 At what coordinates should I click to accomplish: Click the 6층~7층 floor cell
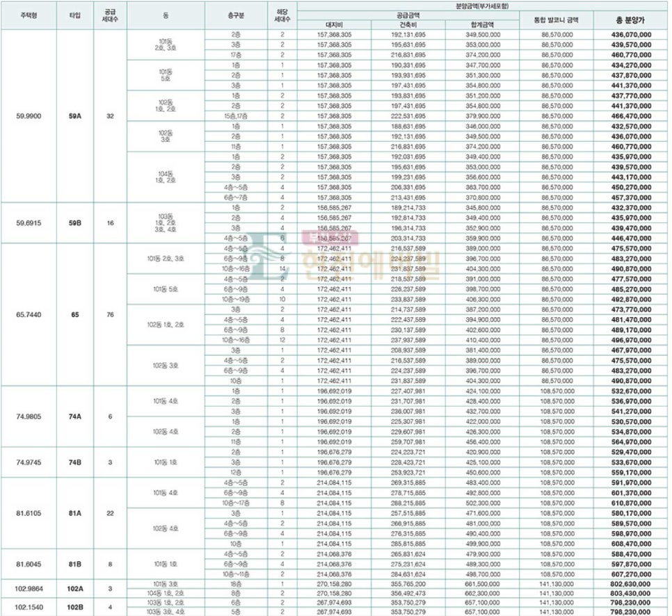(x=236, y=197)
